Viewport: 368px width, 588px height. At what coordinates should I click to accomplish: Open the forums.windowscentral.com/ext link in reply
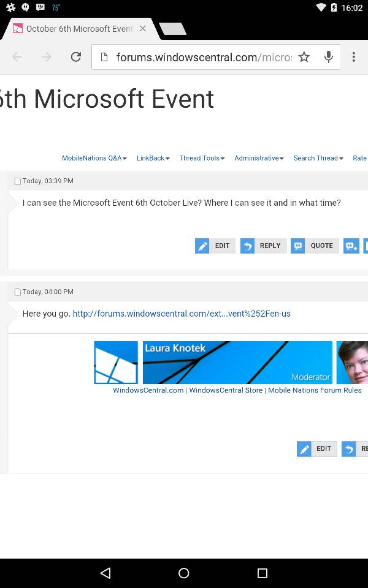182,314
